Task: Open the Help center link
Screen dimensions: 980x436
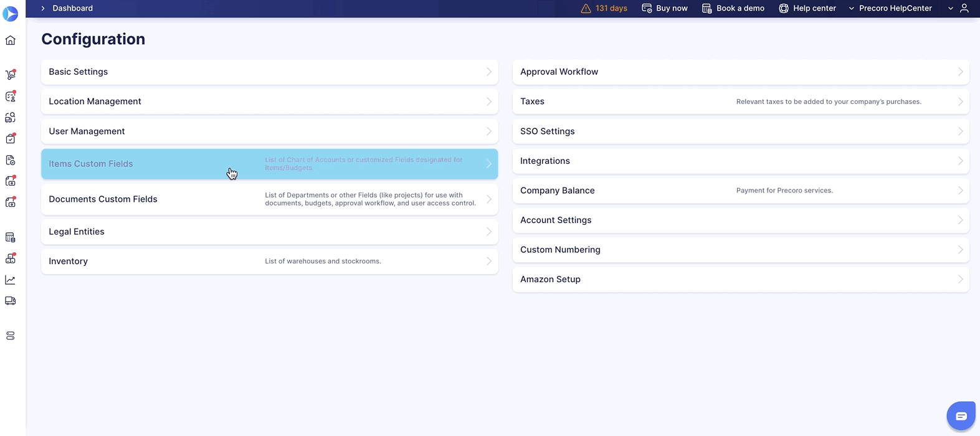Action: point(807,8)
